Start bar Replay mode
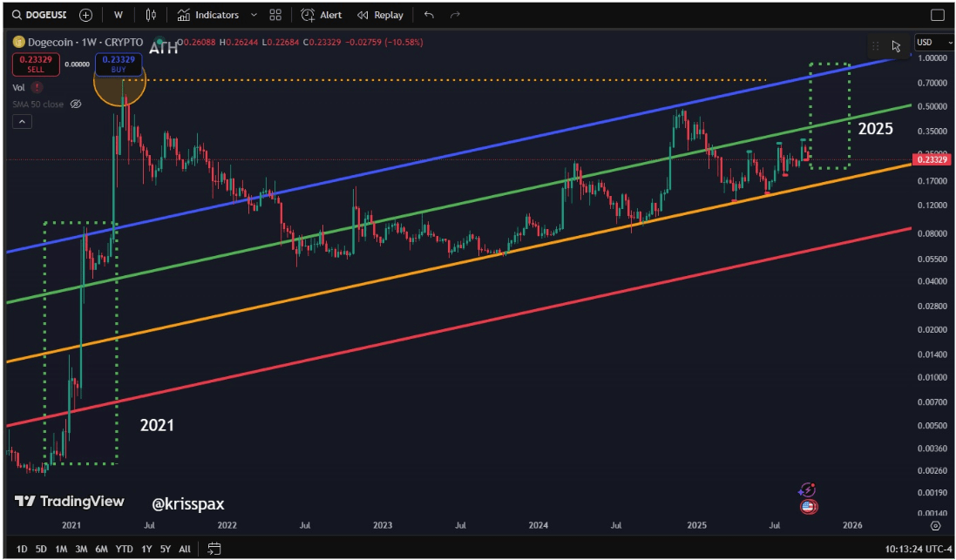Viewport: 956px width, 560px height. 380,15
